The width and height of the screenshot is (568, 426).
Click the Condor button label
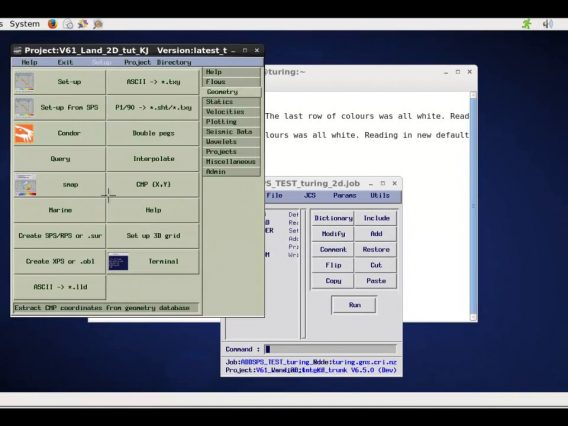69,133
